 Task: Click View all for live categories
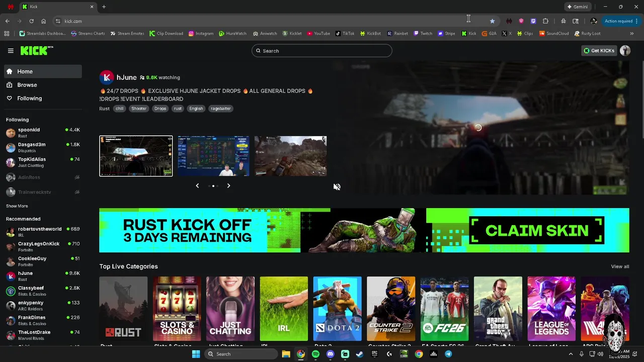click(620, 266)
